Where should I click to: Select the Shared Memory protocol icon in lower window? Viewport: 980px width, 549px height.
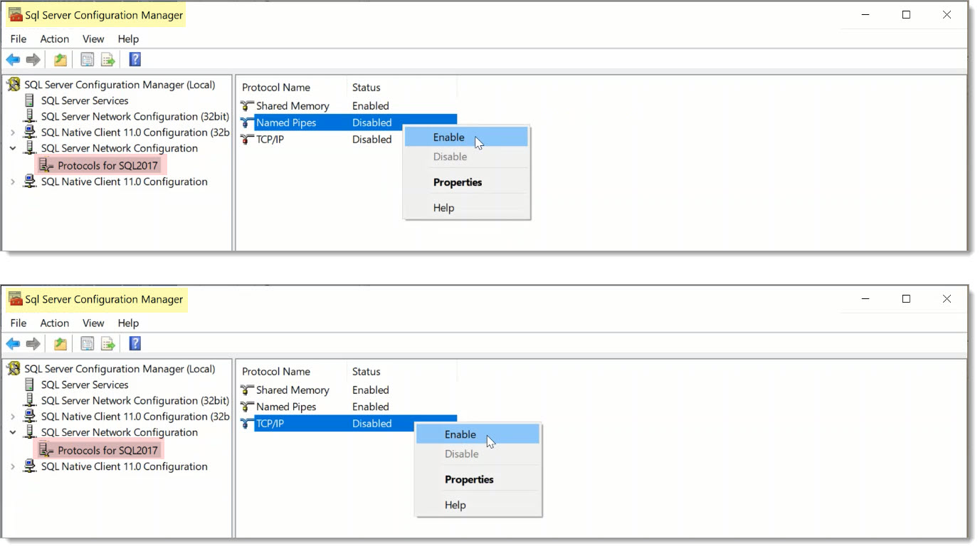coord(247,390)
